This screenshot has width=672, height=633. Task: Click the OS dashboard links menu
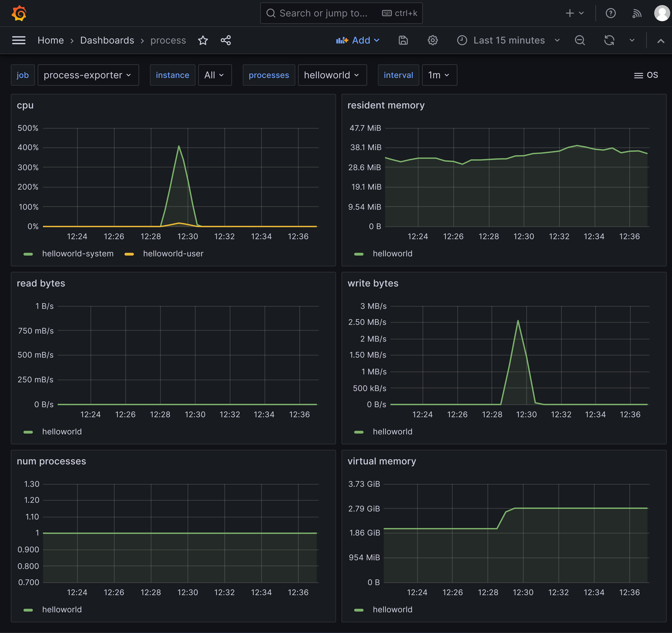pyautogui.click(x=646, y=75)
